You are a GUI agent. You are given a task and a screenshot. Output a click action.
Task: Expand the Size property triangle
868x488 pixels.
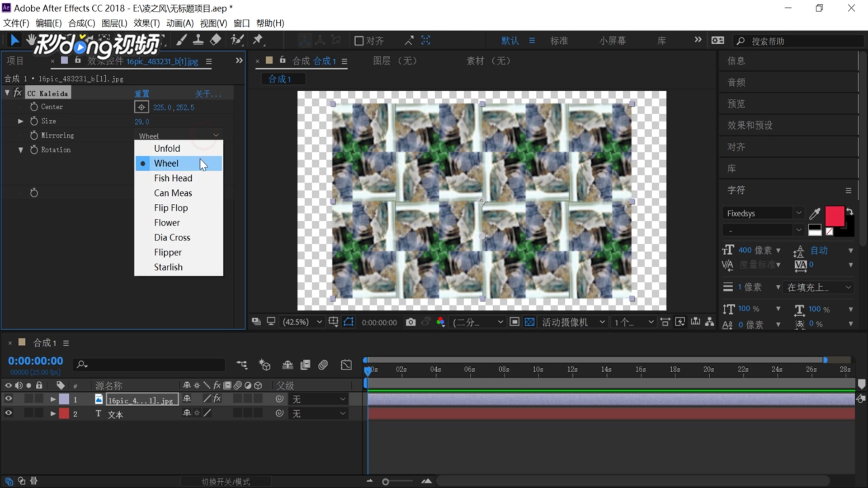20,121
